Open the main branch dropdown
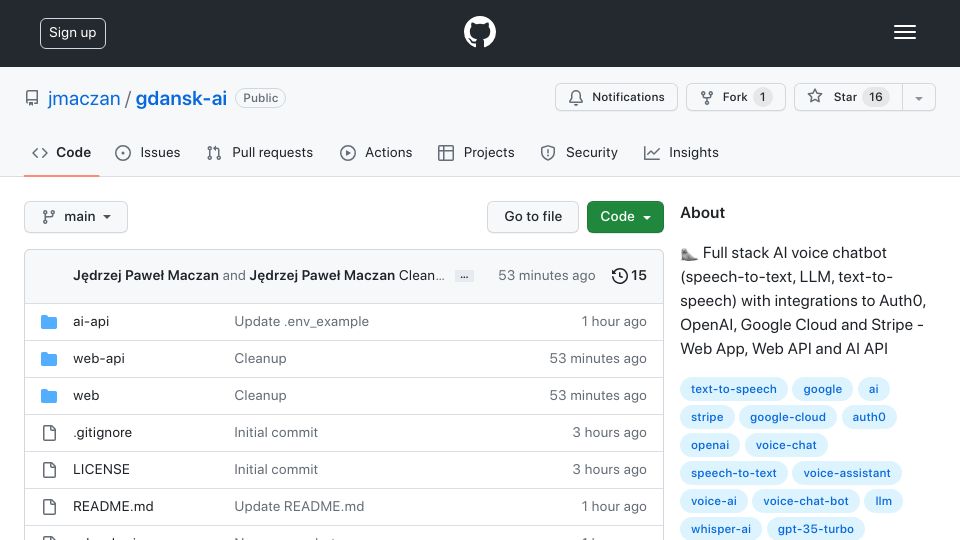Screen dimensions: 960x540 pyautogui.click(x=76, y=217)
